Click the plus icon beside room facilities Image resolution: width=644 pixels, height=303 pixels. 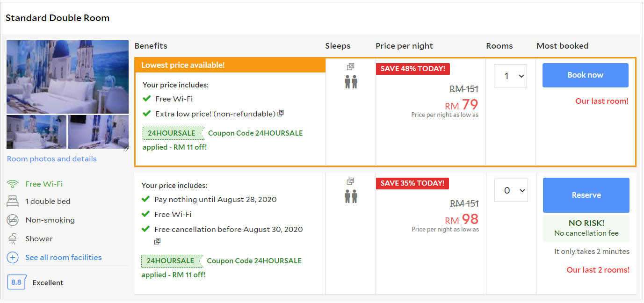[13, 258]
